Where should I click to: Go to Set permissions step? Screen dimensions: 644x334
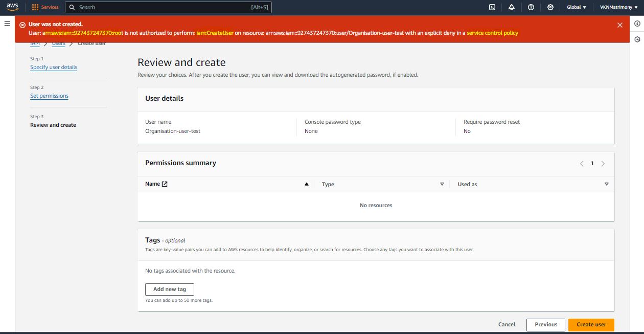[49, 96]
